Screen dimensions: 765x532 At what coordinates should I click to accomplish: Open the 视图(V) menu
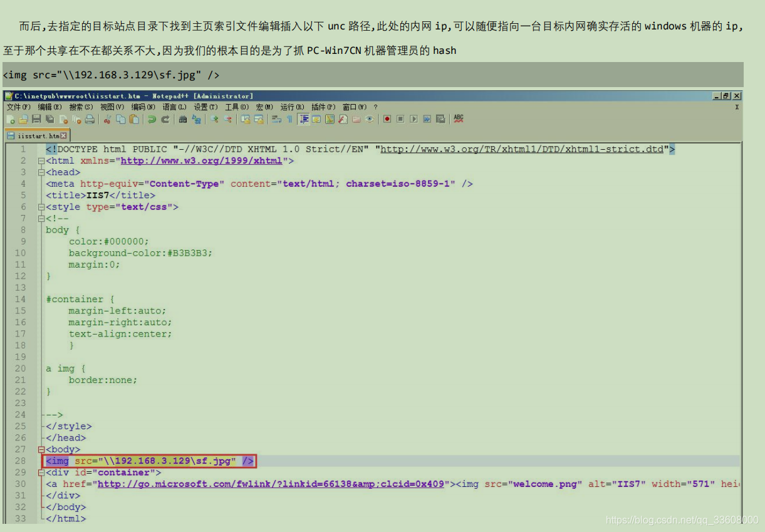pos(112,107)
